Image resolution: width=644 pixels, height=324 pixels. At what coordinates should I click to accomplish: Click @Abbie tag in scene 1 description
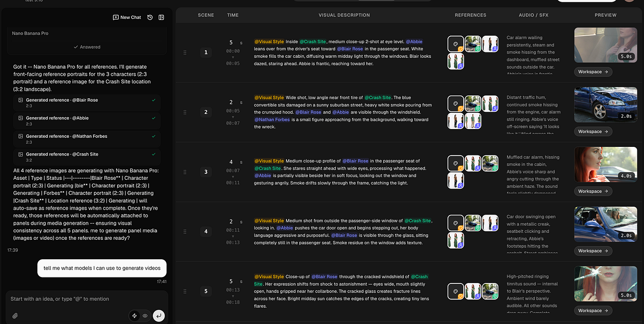tap(415, 42)
